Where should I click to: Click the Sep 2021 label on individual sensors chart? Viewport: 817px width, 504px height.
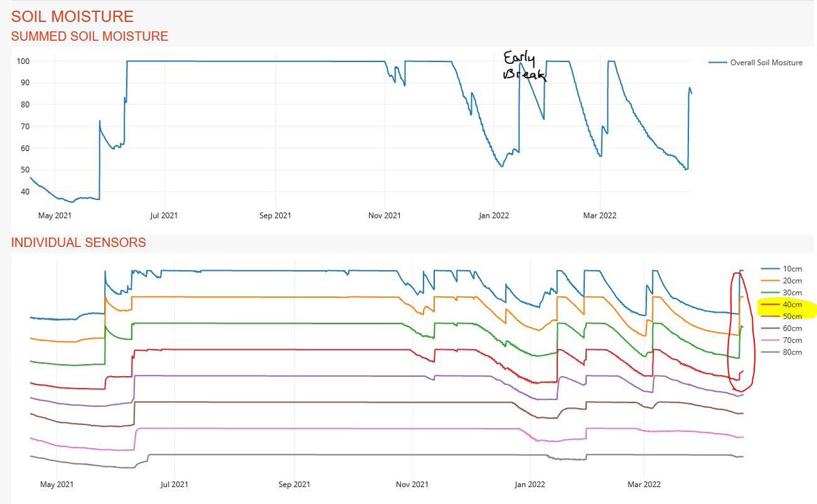295,485
